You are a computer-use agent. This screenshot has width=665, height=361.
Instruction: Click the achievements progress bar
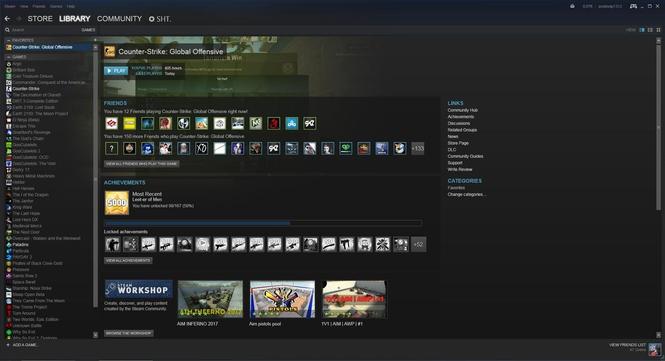263,223
